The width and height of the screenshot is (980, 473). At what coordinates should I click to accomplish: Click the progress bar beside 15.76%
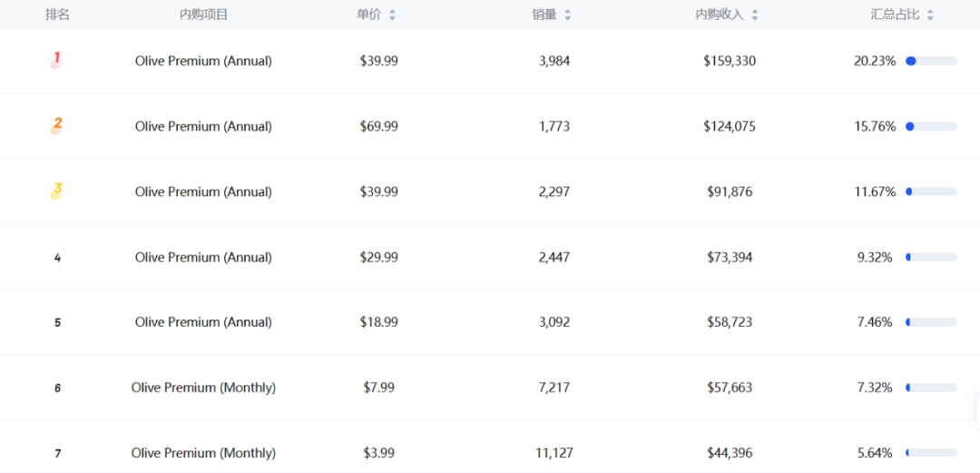931,126
